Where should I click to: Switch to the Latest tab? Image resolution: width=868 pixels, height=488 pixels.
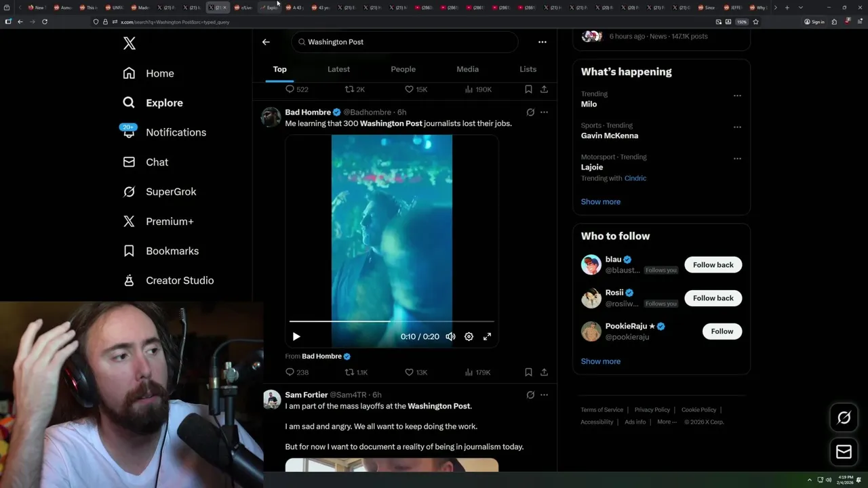[x=338, y=69]
